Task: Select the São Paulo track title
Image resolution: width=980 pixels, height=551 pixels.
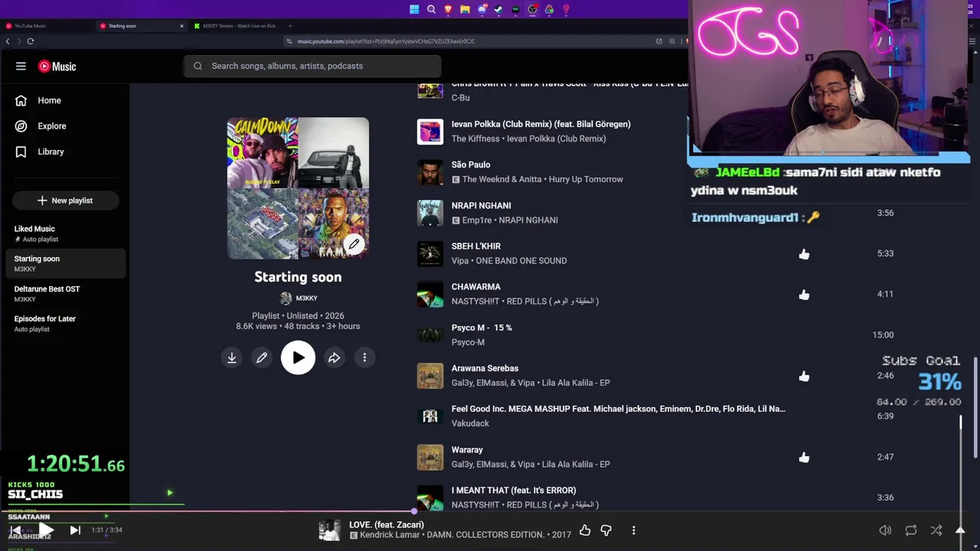Action: point(471,165)
